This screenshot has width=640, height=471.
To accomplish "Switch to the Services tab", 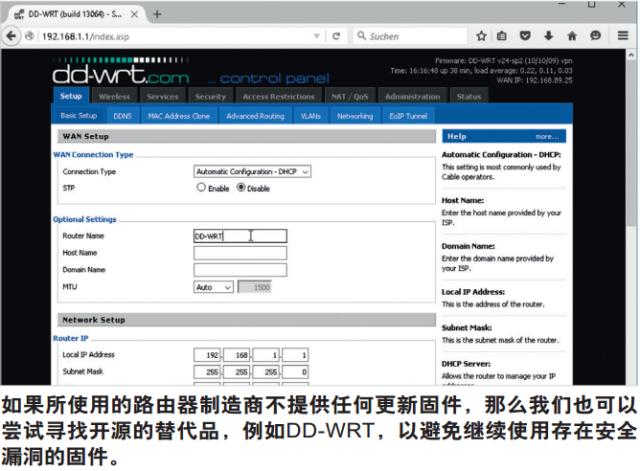I will click(x=162, y=96).
